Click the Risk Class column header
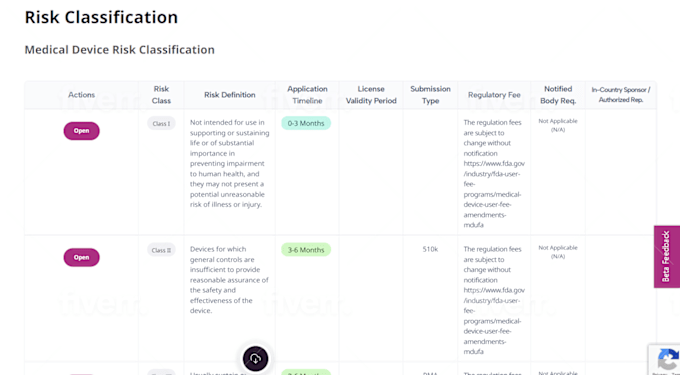The image size is (680, 375). tap(161, 95)
